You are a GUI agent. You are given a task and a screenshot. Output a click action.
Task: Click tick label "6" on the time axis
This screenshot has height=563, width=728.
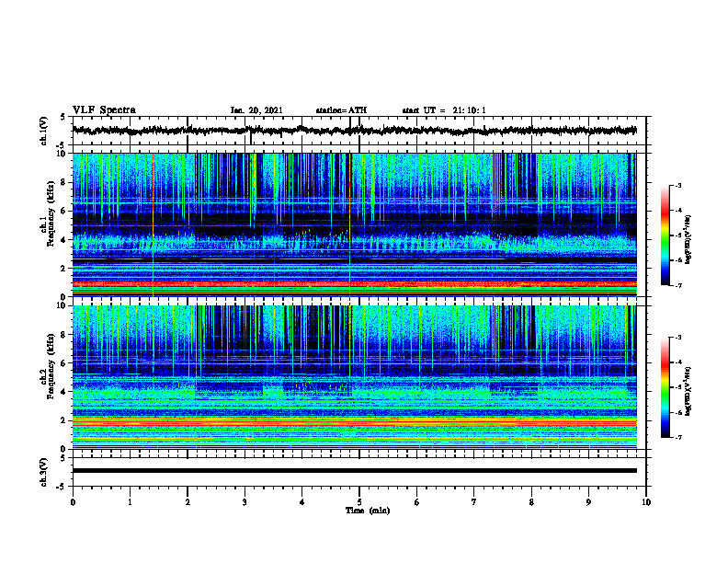pos(417,502)
